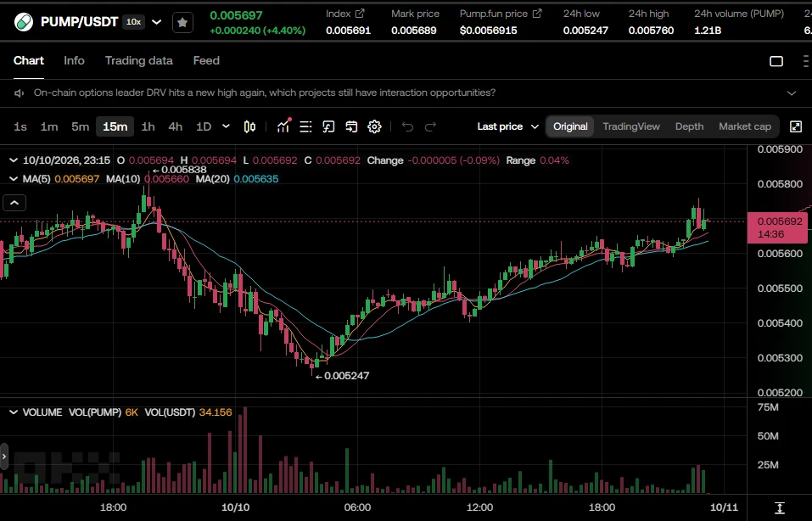812x521 pixels.
Task: Expand the left side panel arrow
Action: click(x=4, y=457)
